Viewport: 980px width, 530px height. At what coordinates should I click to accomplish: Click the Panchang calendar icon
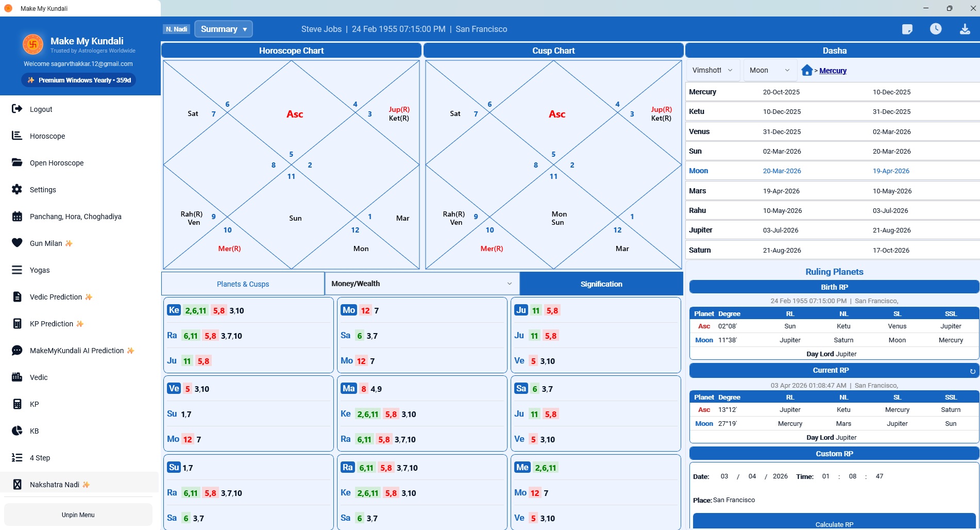17,216
